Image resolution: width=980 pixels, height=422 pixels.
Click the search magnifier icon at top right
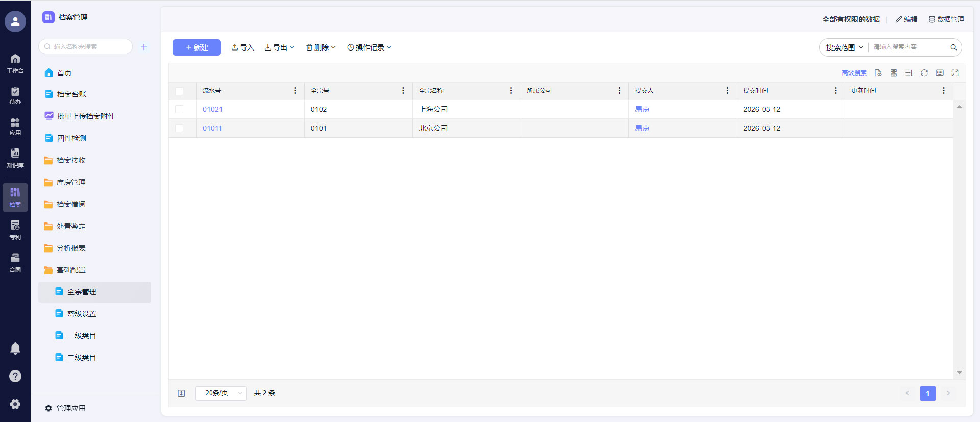(953, 47)
